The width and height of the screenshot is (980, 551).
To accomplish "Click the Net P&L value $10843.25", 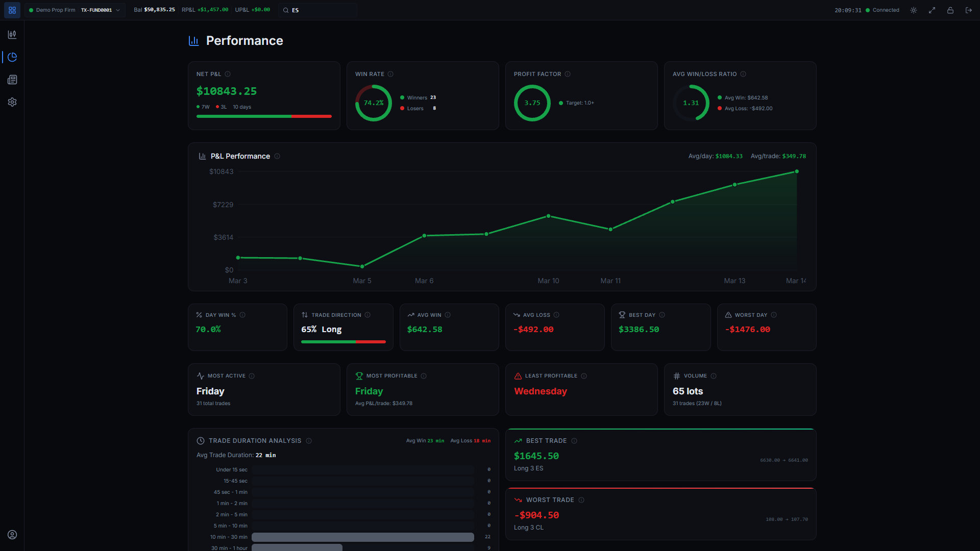I will tap(227, 91).
